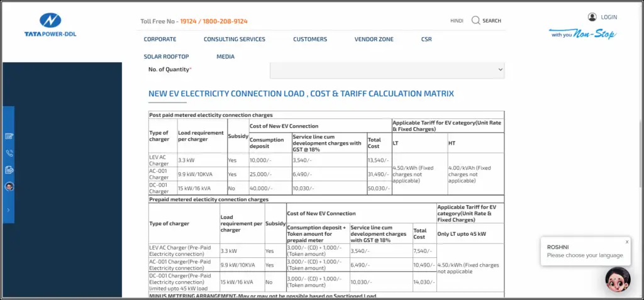Click the phone call icon in sidebar
Image resolution: width=644 pixels, height=300 pixels.
[9, 153]
